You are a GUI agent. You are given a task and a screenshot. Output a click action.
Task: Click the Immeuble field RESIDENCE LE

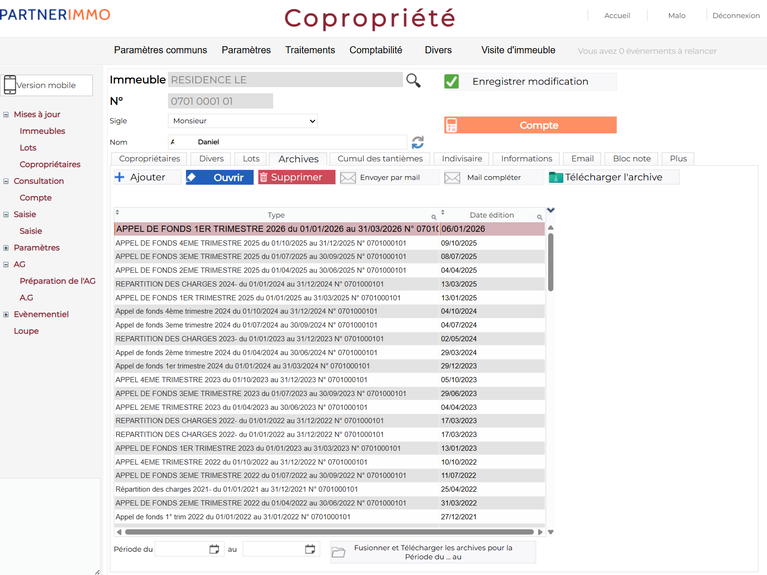pos(285,80)
